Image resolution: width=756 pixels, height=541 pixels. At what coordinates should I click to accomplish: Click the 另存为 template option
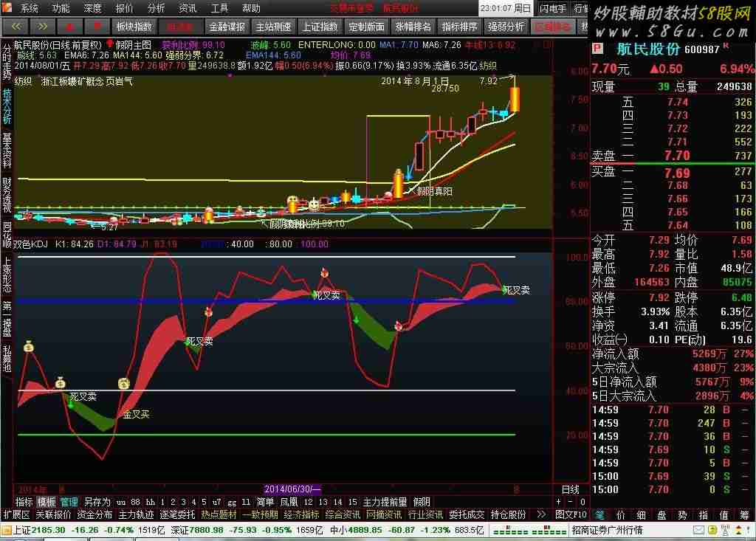click(x=97, y=502)
